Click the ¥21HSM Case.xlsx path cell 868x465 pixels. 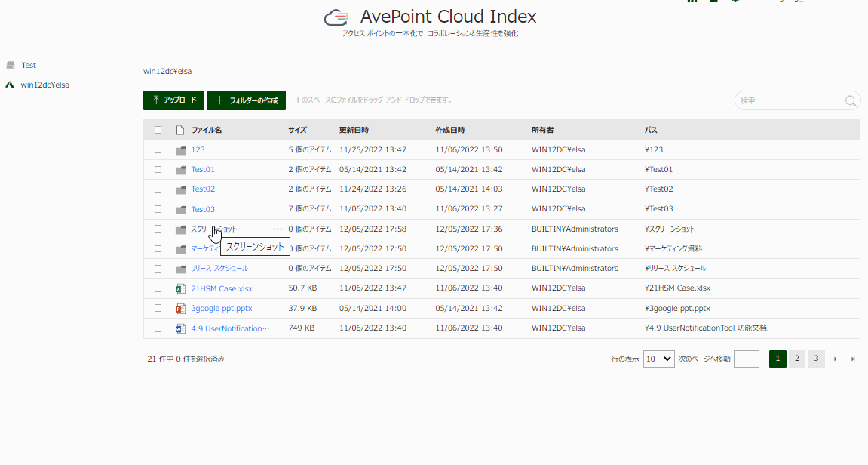[677, 288]
